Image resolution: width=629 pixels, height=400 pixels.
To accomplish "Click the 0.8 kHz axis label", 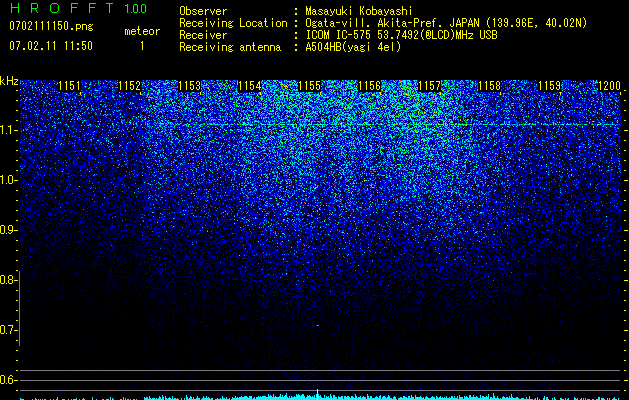I will (x=7, y=280).
